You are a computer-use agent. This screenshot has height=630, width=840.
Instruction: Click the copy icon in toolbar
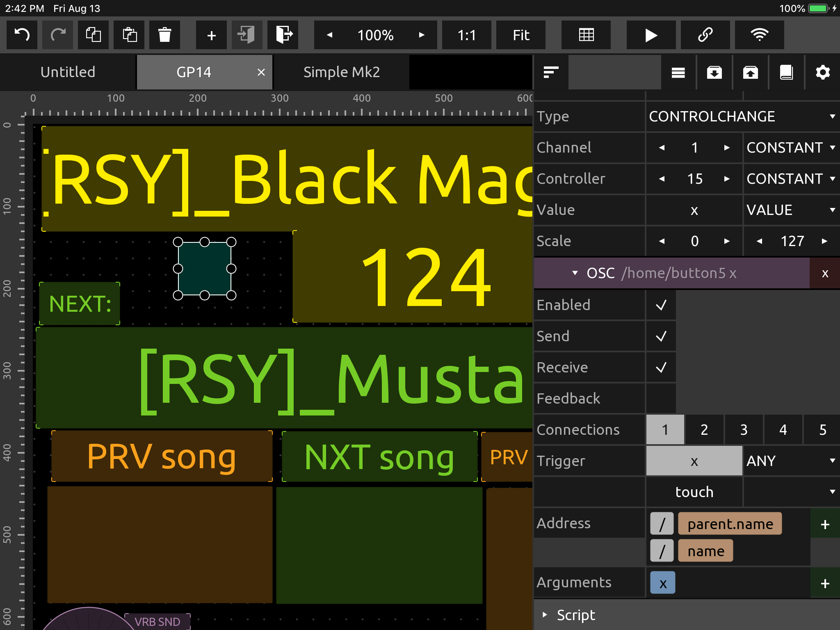coord(94,35)
